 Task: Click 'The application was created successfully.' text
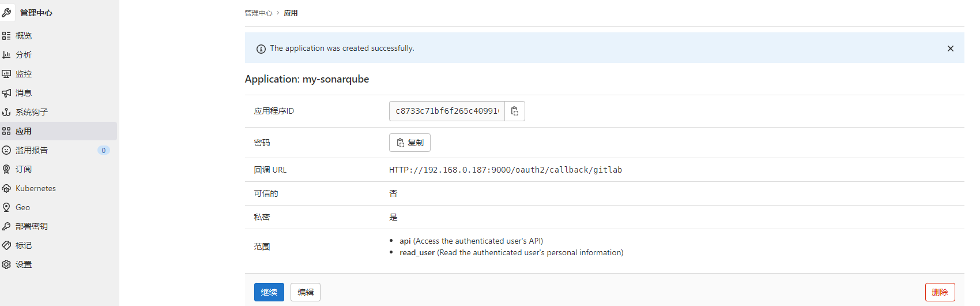click(342, 48)
